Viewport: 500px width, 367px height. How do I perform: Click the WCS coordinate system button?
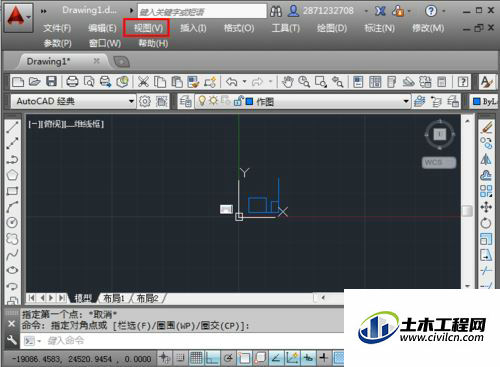(x=439, y=162)
